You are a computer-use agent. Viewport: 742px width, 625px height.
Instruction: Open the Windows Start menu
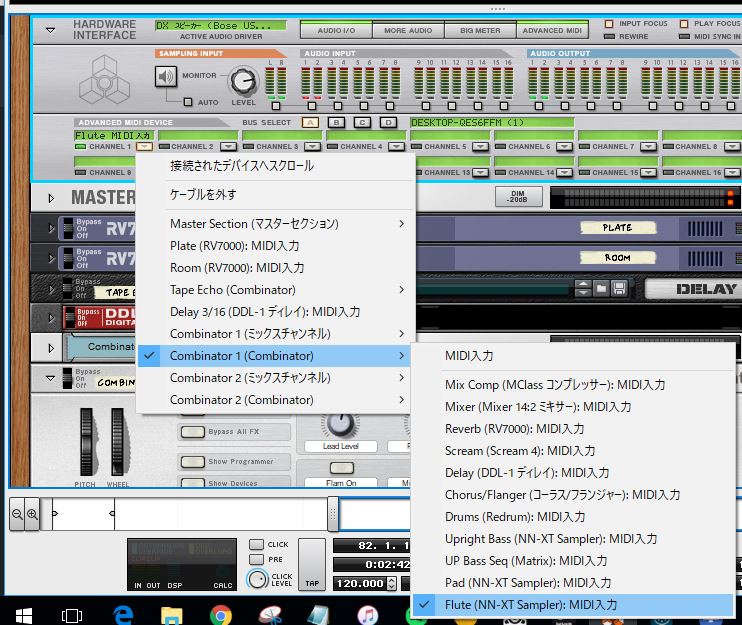pyautogui.click(x=24, y=616)
